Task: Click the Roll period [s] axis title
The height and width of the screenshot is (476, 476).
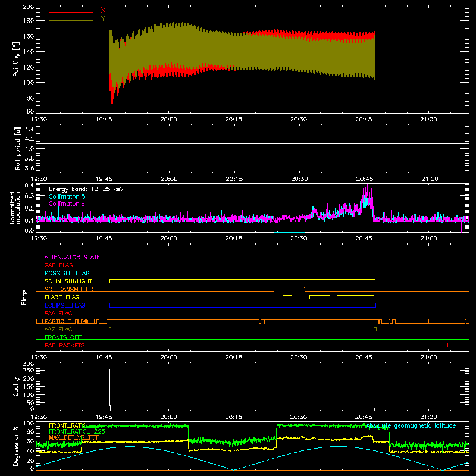Action: pyautogui.click(x=18, y=148)
